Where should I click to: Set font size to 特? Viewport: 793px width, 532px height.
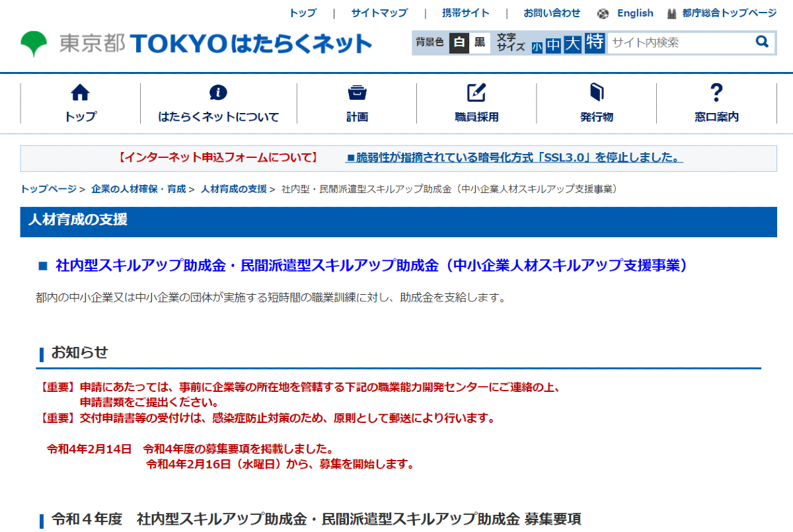pyautogui.click(x=594, y=42)
